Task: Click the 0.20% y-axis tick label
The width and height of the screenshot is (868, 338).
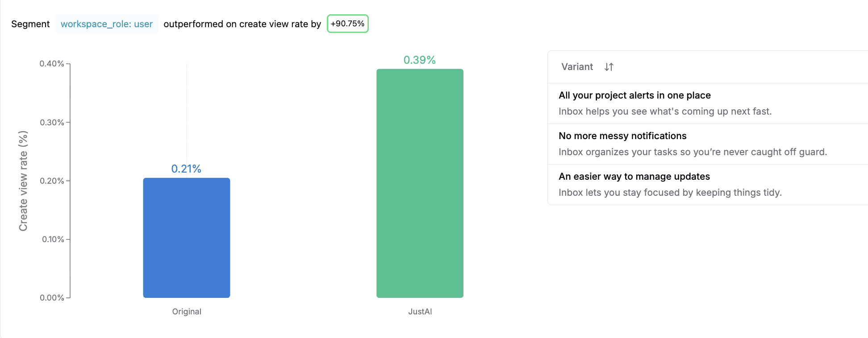Action: [52, 181]
